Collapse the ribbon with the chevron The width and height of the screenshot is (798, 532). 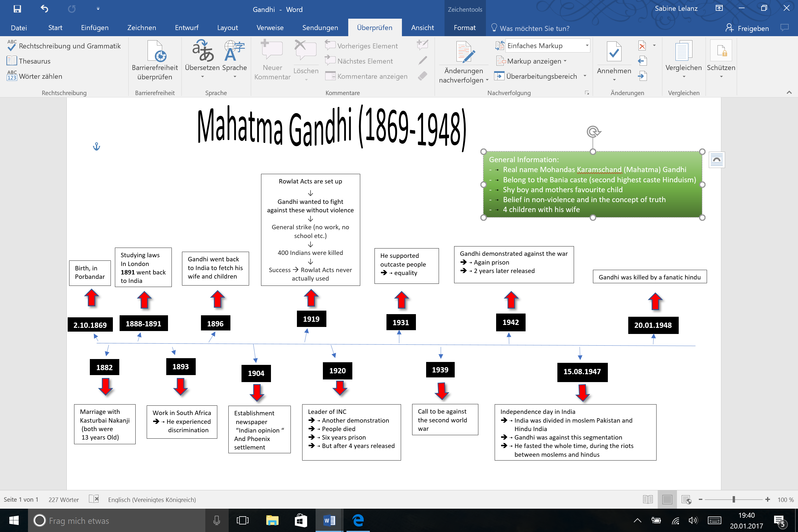[789, 92]
